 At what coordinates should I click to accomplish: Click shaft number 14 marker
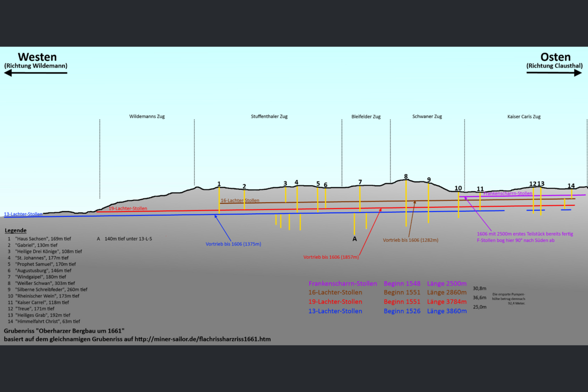click(571, 186)
